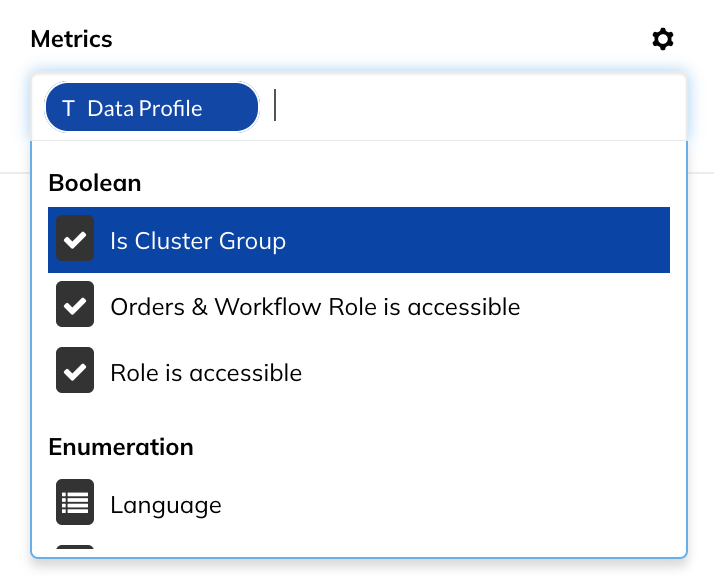714x582 pixels.
Task: Click the Enumeration group heading
Action: click(121, 447)
